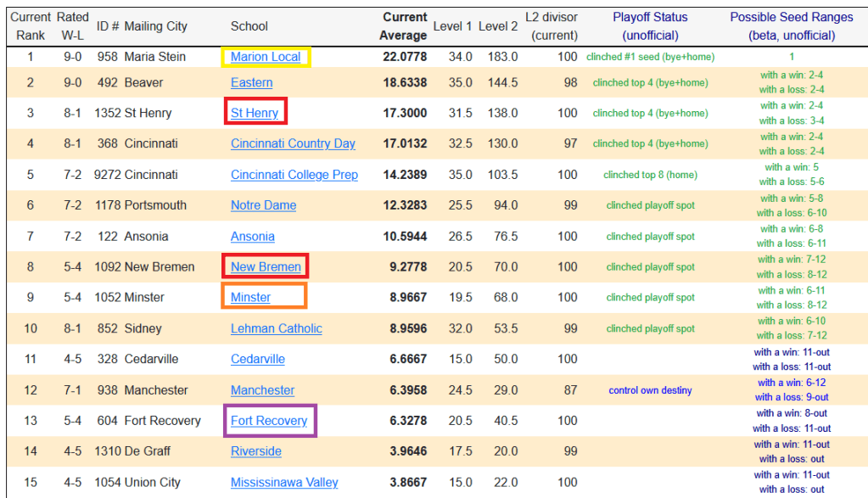Select the Cincinnati Country Day link
Viewport: 868px width, 498px height.
293,143
